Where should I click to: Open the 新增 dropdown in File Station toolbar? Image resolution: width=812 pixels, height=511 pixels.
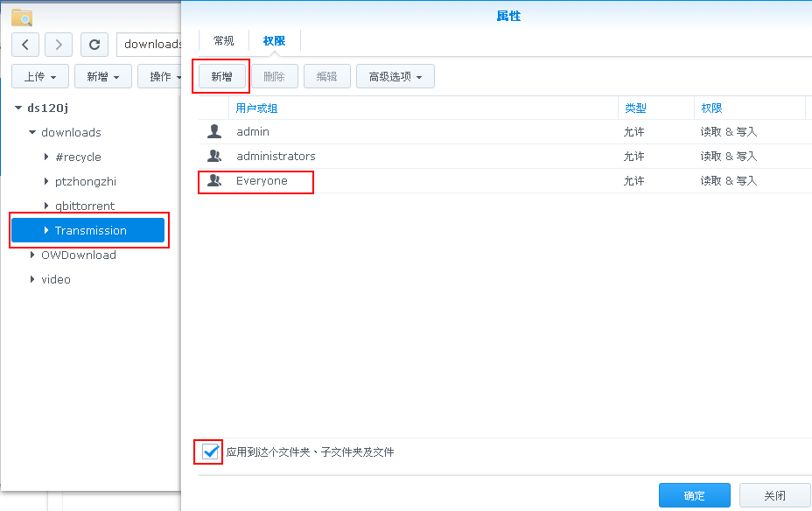pos(102,77)
